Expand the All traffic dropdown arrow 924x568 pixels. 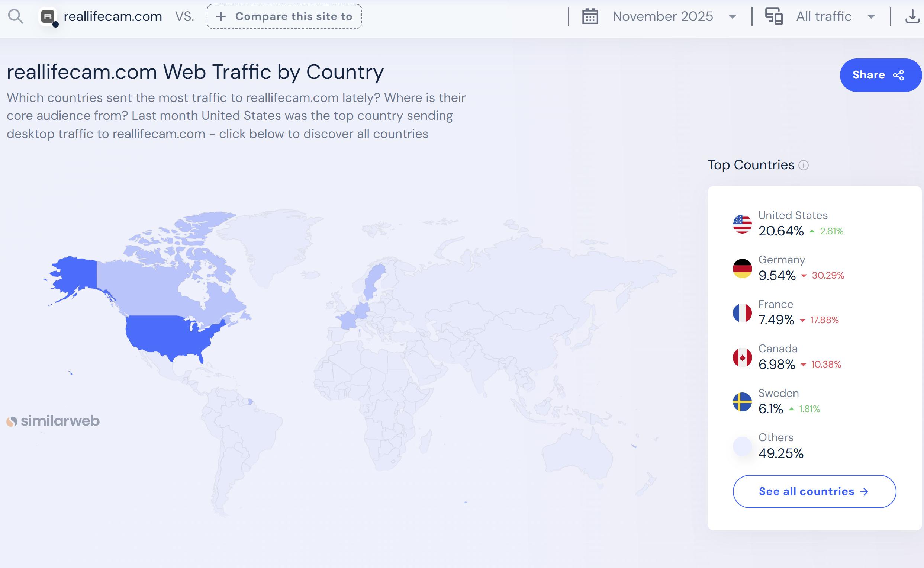(871, 17)
